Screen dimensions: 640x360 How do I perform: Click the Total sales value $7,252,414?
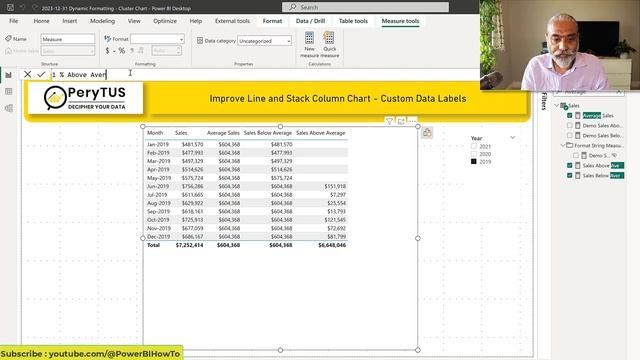point(189,245)
